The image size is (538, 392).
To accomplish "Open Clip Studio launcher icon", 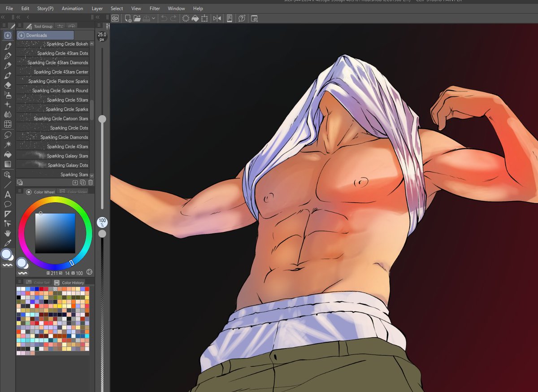I will 115,18.
